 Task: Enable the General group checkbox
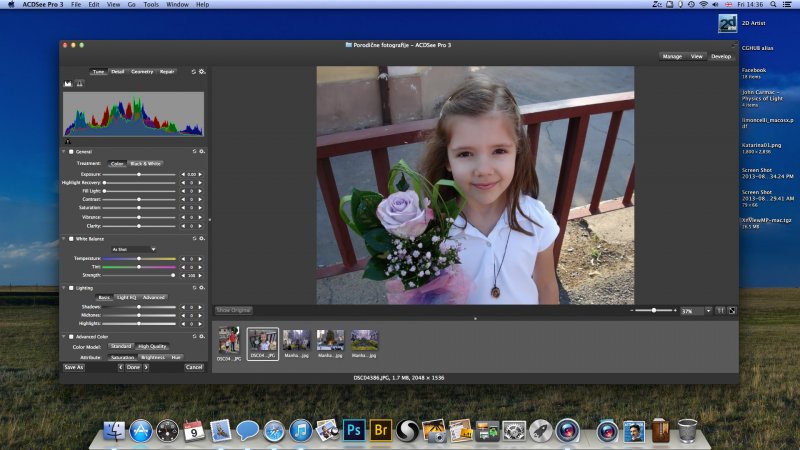(x=71, y=152)
